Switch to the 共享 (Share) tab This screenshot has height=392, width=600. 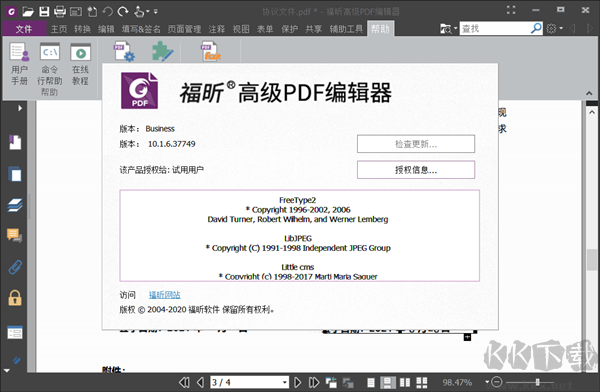[x=313, y=29]
